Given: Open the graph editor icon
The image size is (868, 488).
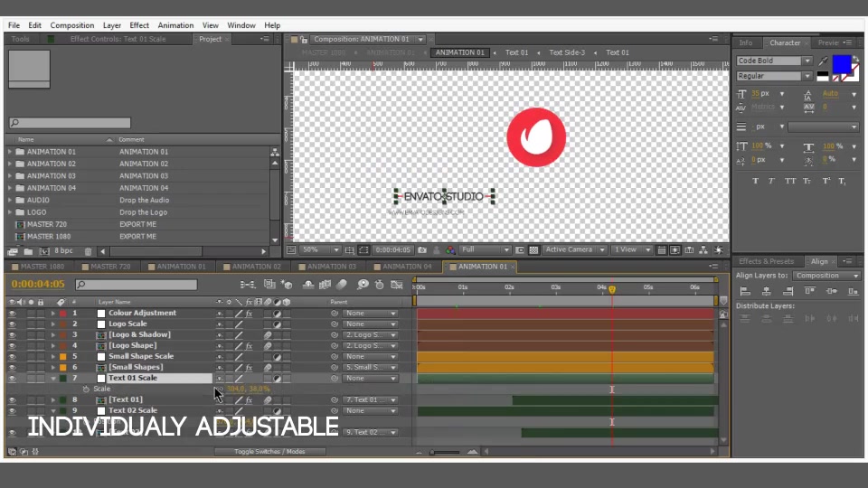Looking at the screenshot, I should coord(397,285).
